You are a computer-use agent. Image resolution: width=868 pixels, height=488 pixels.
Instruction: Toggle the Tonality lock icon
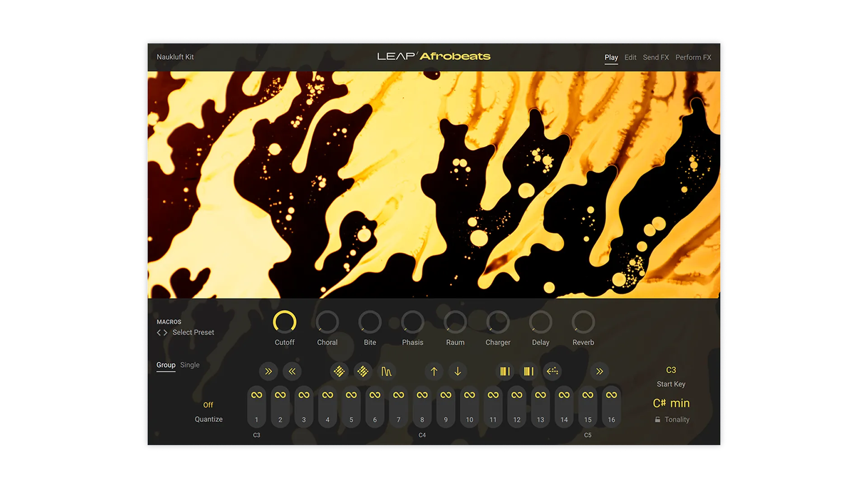[657, 420]
